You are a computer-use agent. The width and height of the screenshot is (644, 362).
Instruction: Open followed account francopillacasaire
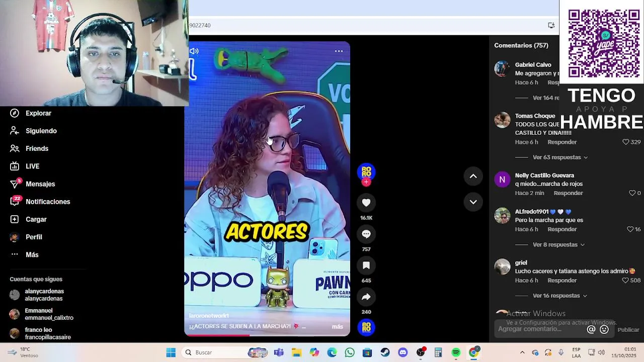(x=40, y=333)
